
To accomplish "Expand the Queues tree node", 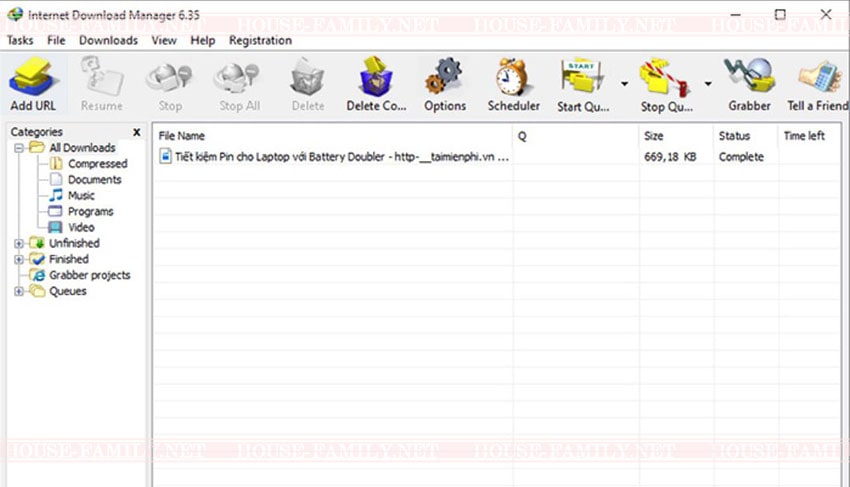I will click(x=19, y=291).
